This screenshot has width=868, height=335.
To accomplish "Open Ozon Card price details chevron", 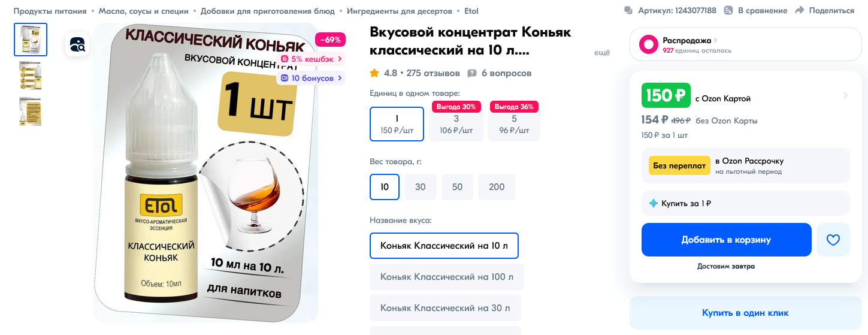I will 845,95.
